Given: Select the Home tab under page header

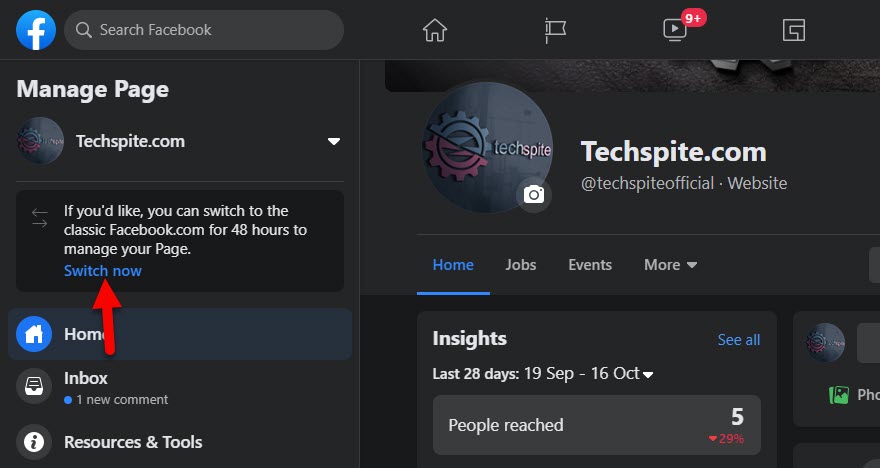Looking at the screenshot, I should pyautogui.click(x=453, y=265).
